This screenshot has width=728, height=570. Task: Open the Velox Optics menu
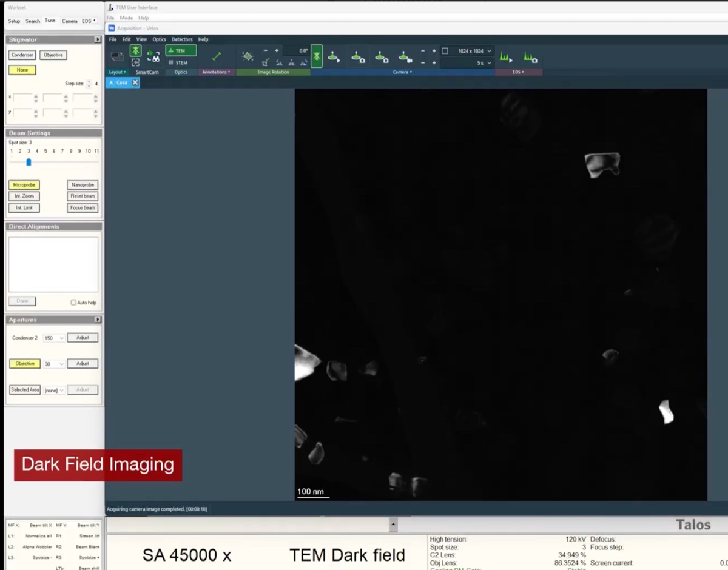[x=159, y=39]
